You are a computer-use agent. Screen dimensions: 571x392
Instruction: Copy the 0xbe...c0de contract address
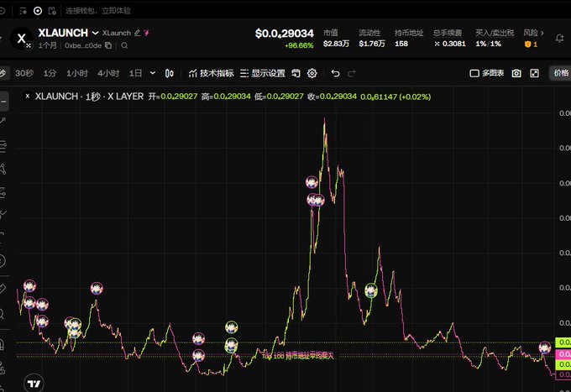(108, 45)
